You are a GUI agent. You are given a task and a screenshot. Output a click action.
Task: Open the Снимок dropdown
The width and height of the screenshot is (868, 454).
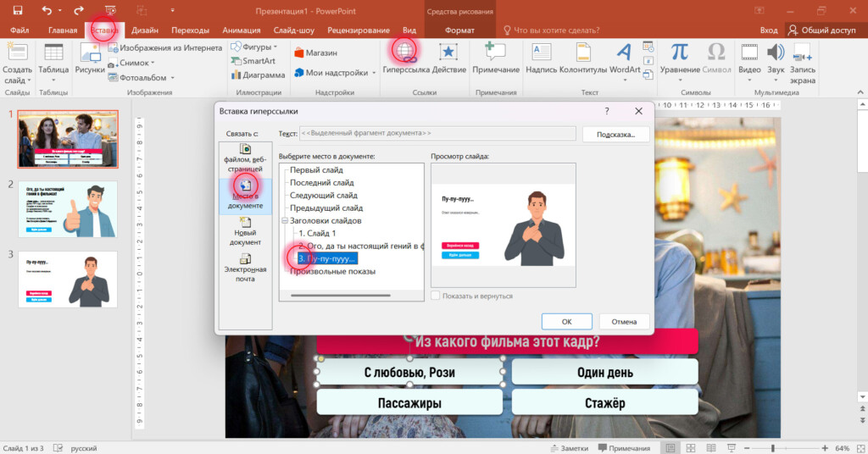point(136,63)
